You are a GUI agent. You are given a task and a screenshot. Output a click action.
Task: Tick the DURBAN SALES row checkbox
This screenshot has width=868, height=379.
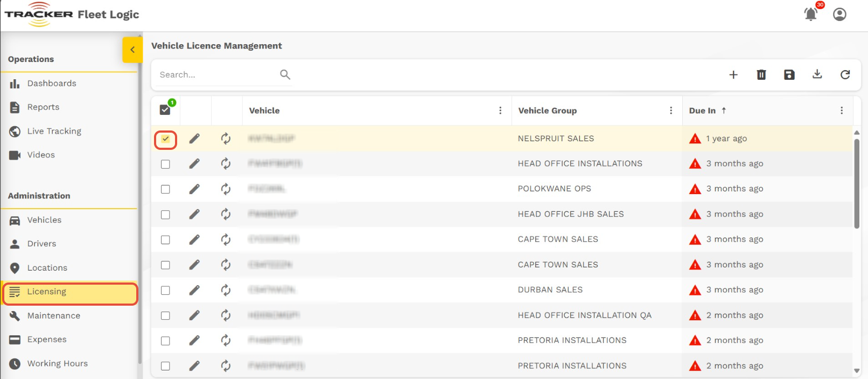click(x=165, y=290)
